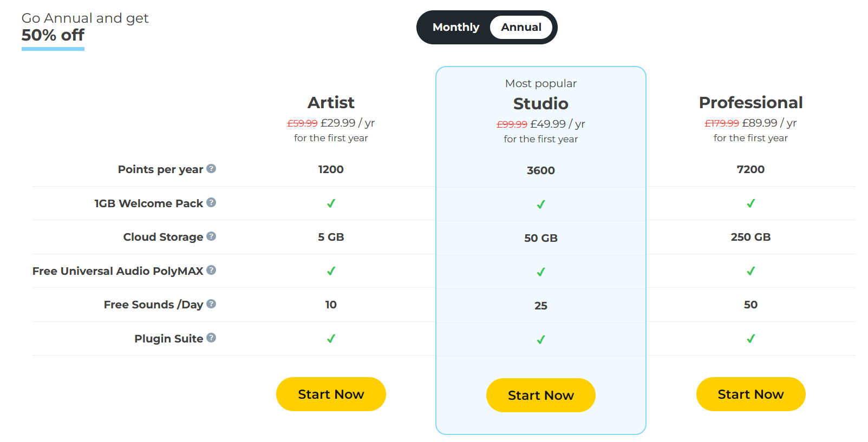Click the Professional plan heading
Viewport: 868px width, 442px height.
coord(750,102)
